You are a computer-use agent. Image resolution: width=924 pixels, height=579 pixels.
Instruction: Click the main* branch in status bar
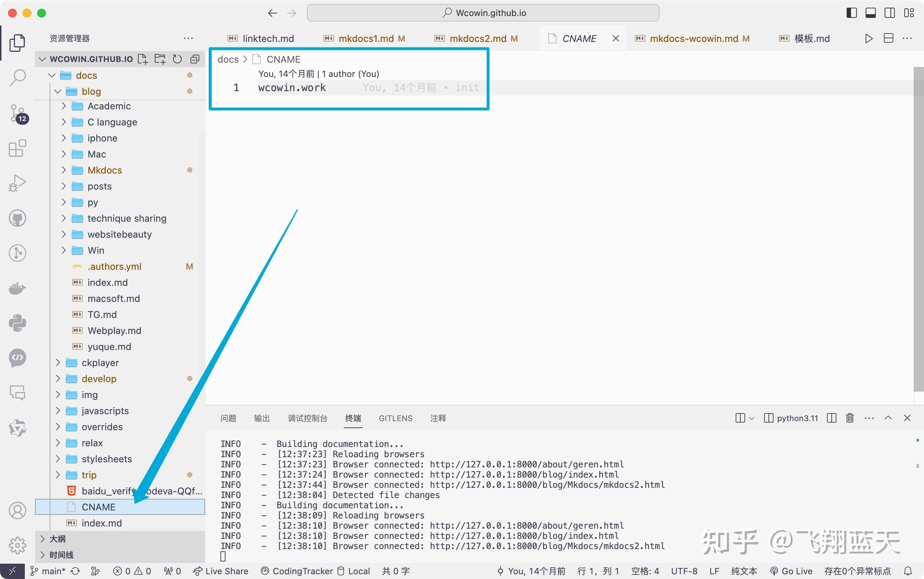(49, 571)
